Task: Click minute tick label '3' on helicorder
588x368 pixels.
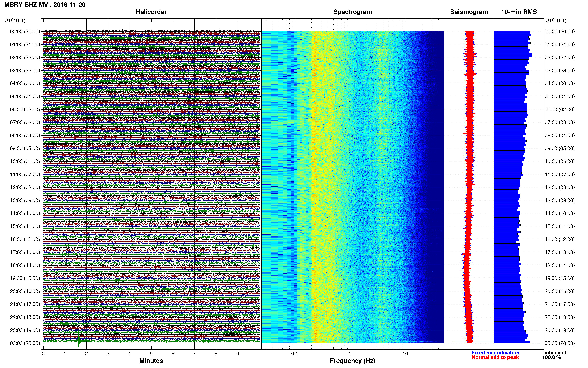Action: [108, 354]
